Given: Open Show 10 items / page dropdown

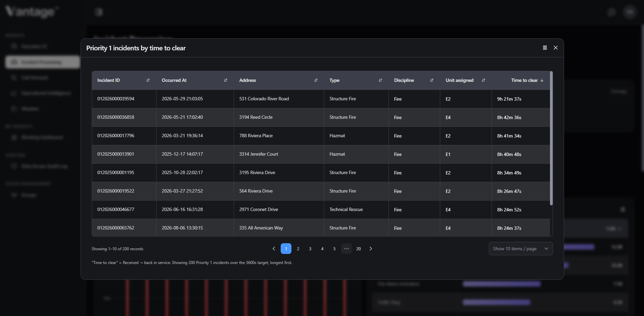Looking at the screenshot, I should (x=521, y=249).
